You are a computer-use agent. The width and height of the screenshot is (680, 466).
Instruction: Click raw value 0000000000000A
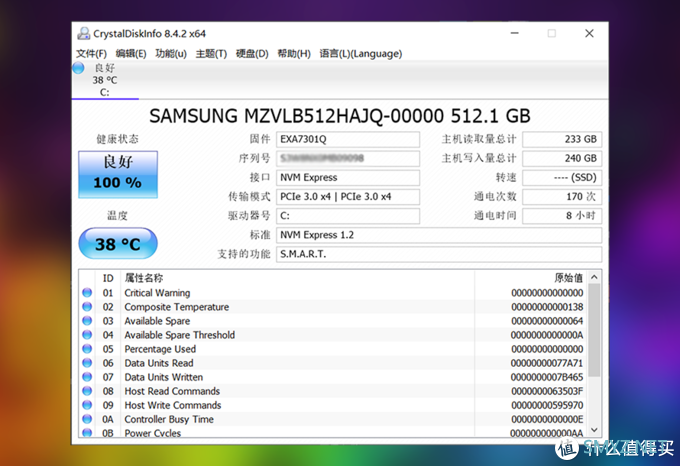[547, 335]
